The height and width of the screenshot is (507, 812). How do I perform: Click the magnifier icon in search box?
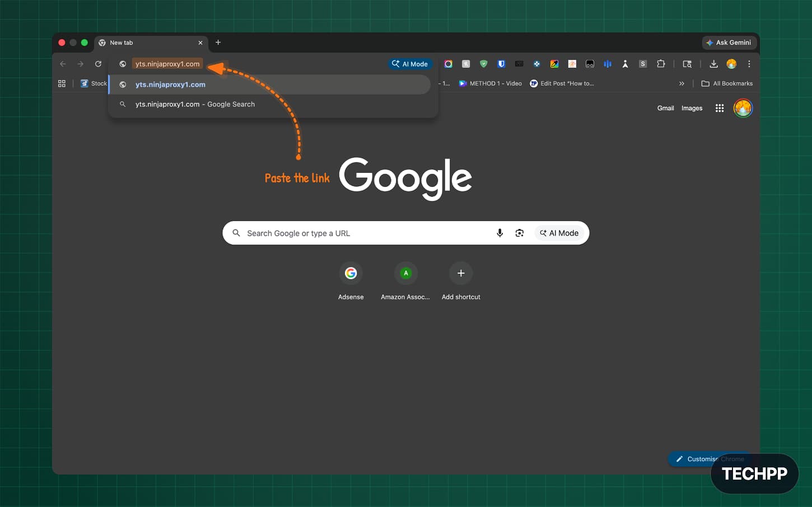[x=236, y=233]
